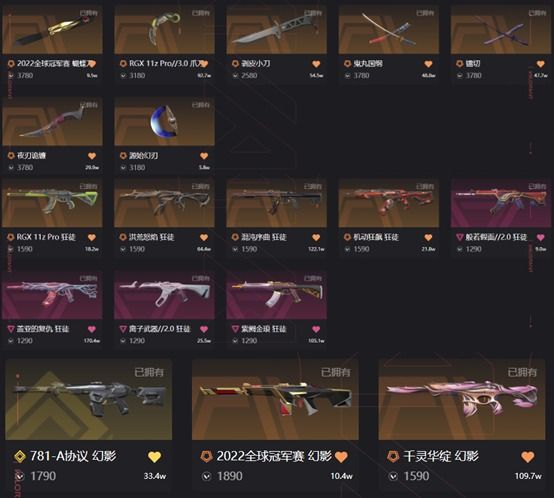Toggle favorite heart for 781-A协议 幻影

154,457
